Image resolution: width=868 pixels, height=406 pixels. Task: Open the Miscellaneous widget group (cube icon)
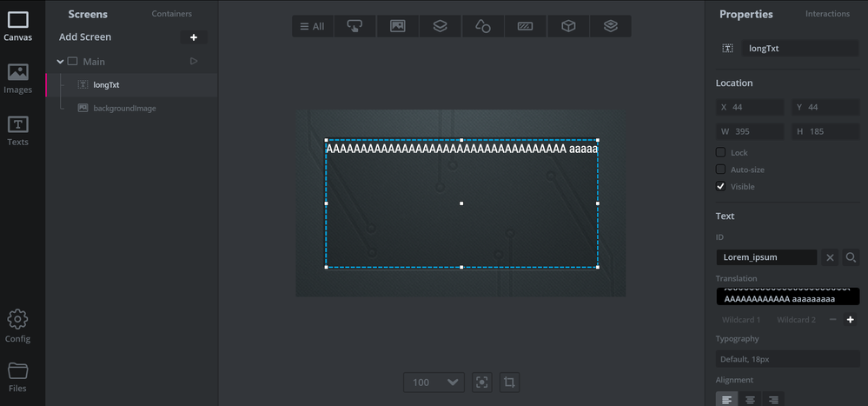(x=568, y=26)
